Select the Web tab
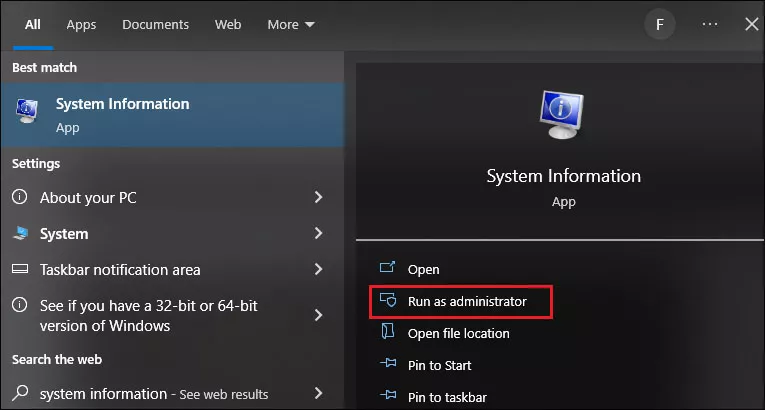Image resolution: width=765 pixels, height=410 pixels. [228, 24]
